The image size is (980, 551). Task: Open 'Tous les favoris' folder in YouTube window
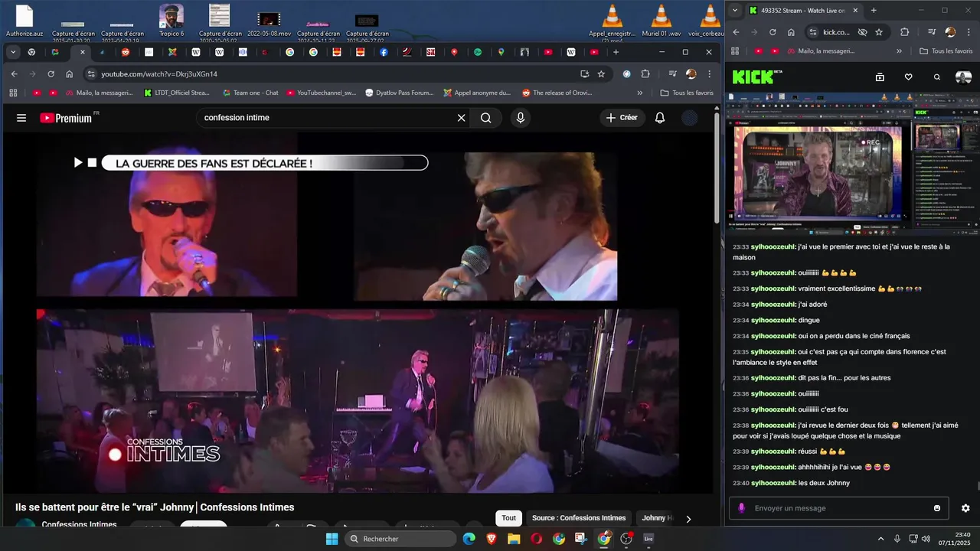tap(687, 93)
